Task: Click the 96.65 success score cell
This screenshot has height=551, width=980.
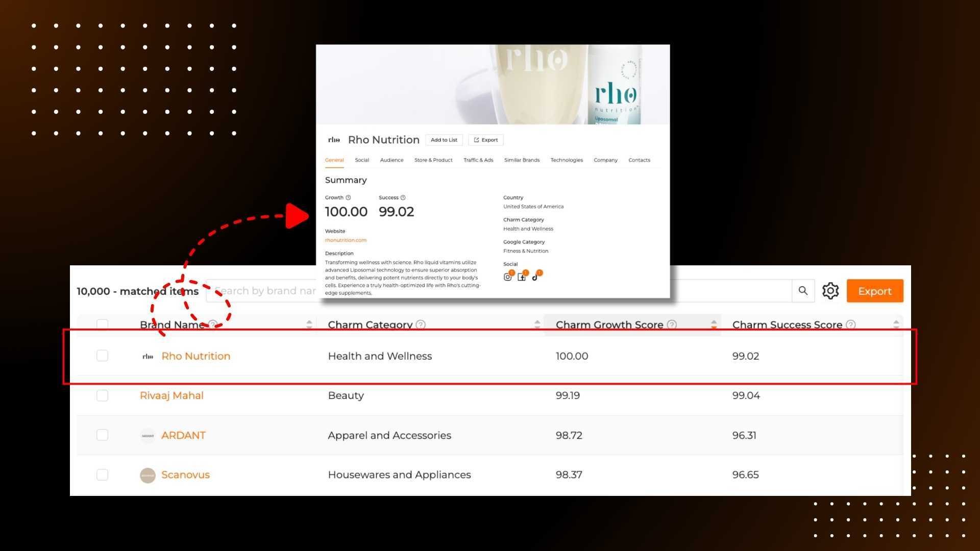Action: (745, 474)
